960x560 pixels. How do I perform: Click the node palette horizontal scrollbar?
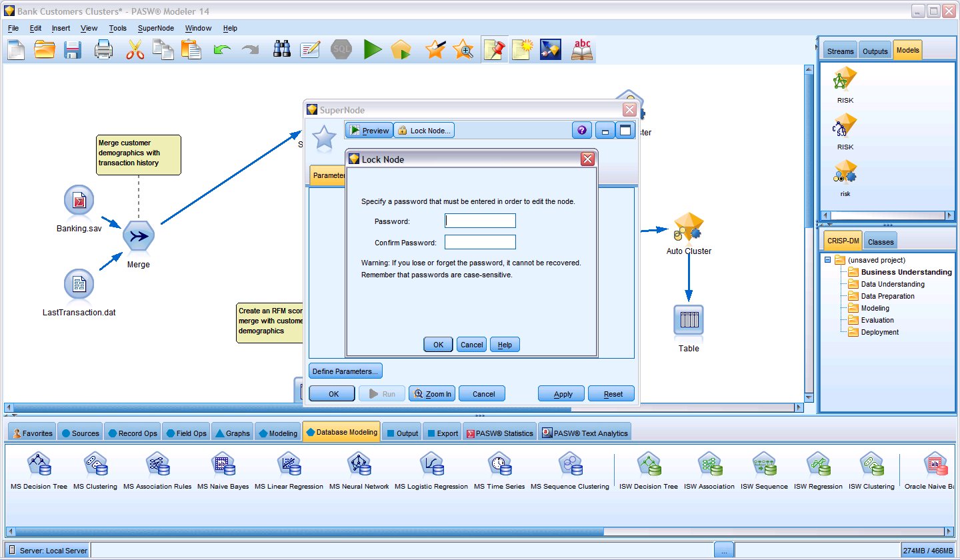[309, 531]
